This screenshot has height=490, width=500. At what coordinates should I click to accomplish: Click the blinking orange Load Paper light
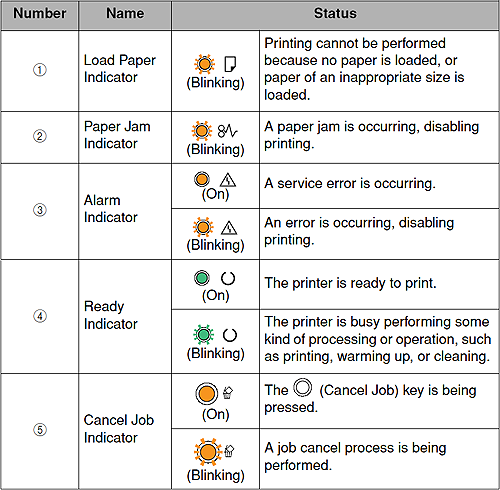click(204, 64)
